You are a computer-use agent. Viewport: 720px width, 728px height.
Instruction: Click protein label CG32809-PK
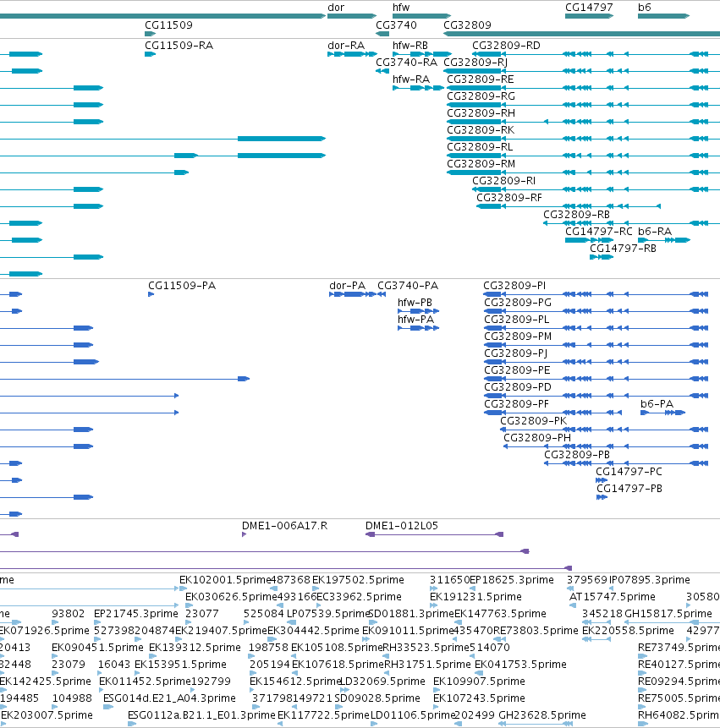pos(534,421)
